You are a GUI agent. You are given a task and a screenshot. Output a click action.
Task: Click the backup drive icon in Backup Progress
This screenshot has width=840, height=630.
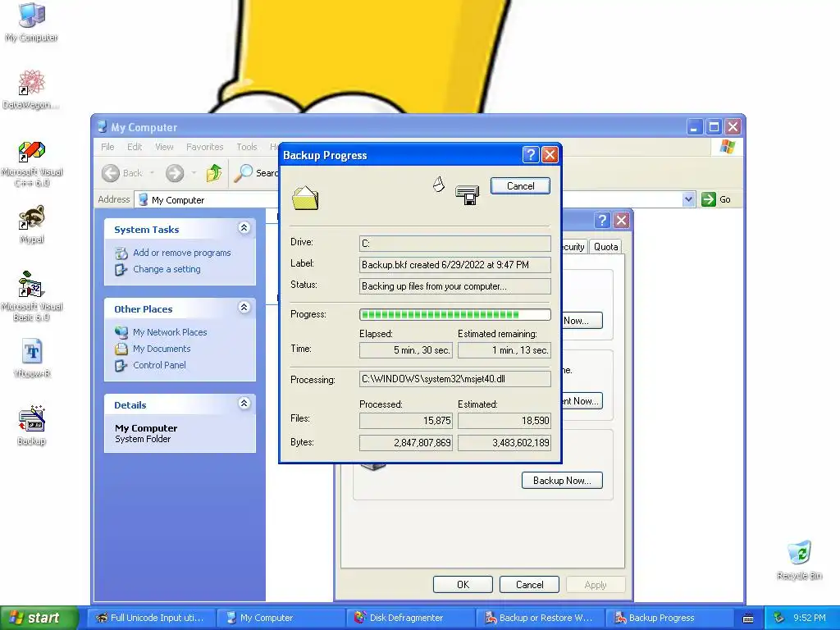(467, 195)
